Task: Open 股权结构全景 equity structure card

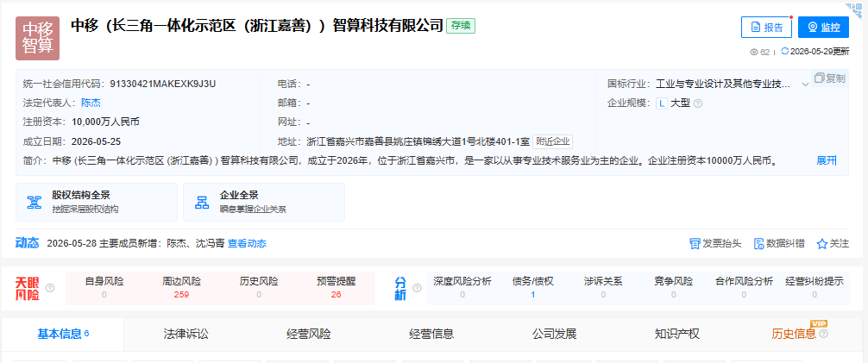Action: tap(97, 202)
